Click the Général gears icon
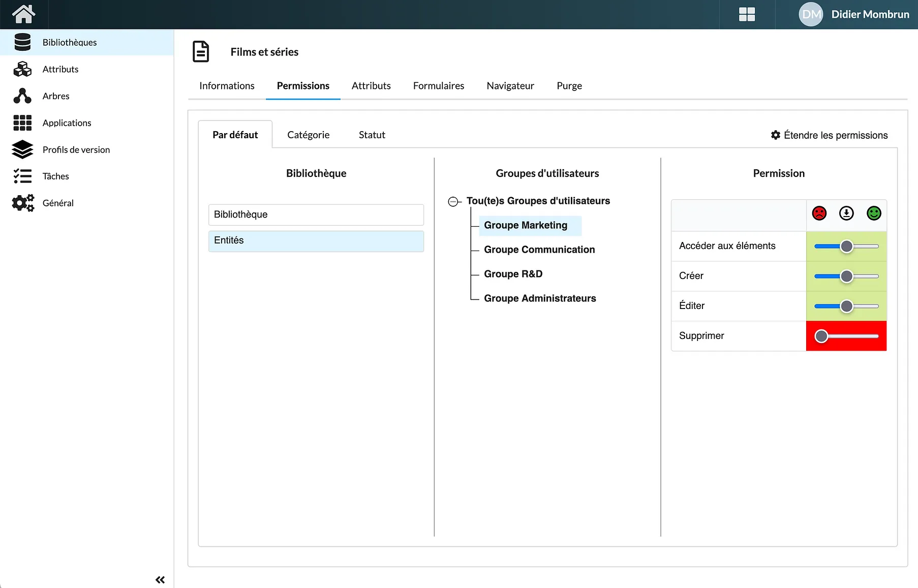This screenshot has height=588, width=918. [23, 203]
